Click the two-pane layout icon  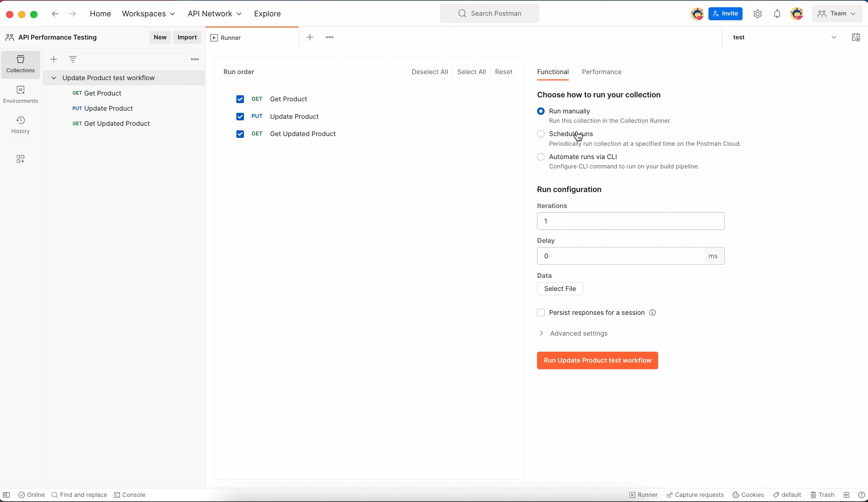(846, 495)
